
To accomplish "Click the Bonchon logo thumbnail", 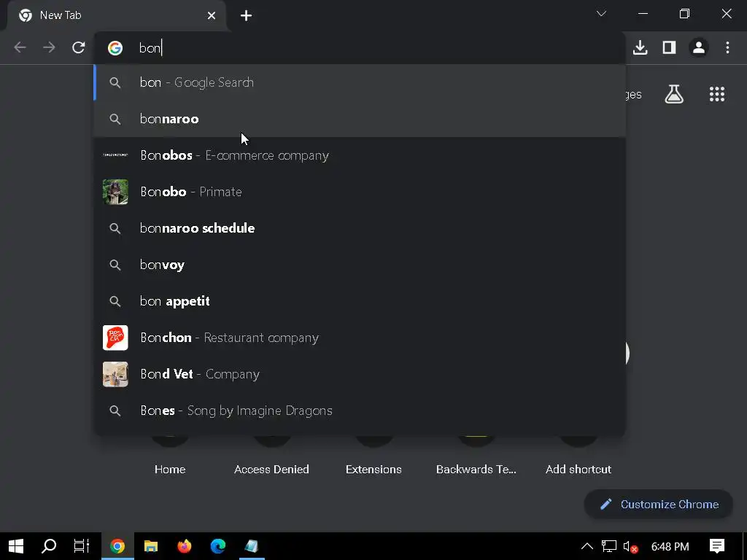I will coord(115,338).
